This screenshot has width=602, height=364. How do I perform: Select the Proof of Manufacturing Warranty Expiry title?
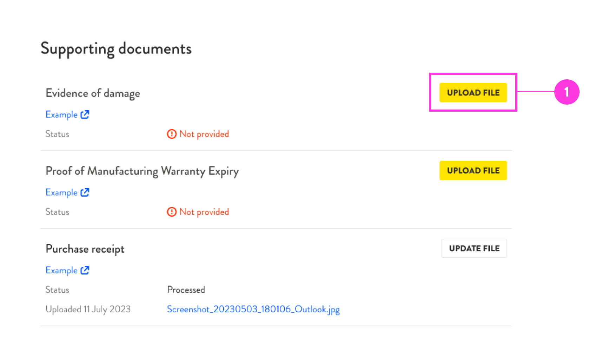pos(142,171)
